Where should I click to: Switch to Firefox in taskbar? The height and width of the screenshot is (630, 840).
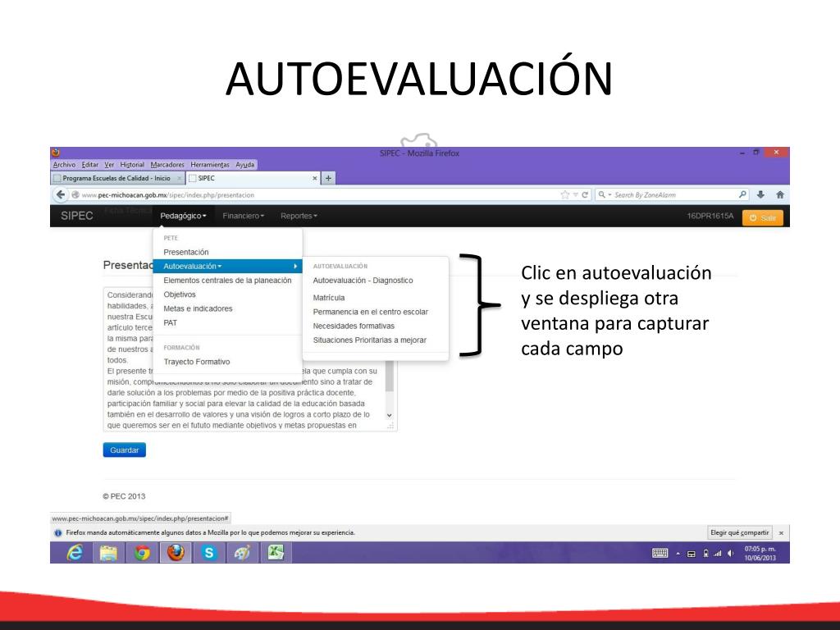click(176, 552)
